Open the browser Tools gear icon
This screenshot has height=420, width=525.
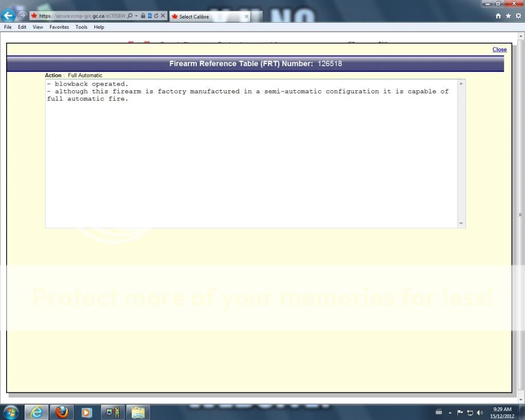[518, 16]
